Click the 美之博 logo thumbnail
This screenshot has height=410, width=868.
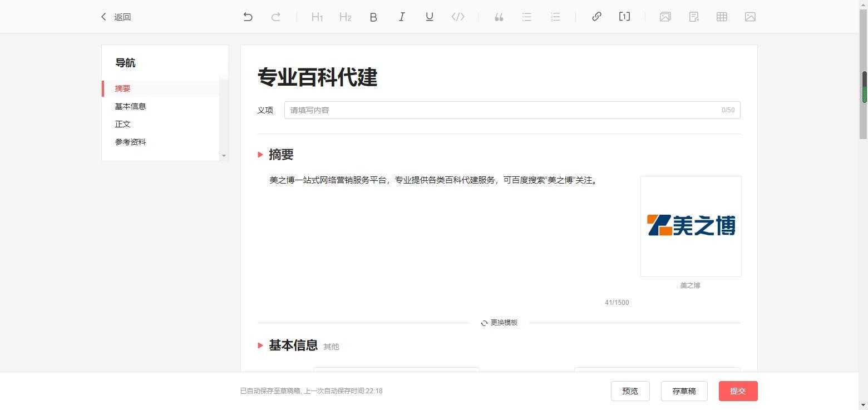691,226
